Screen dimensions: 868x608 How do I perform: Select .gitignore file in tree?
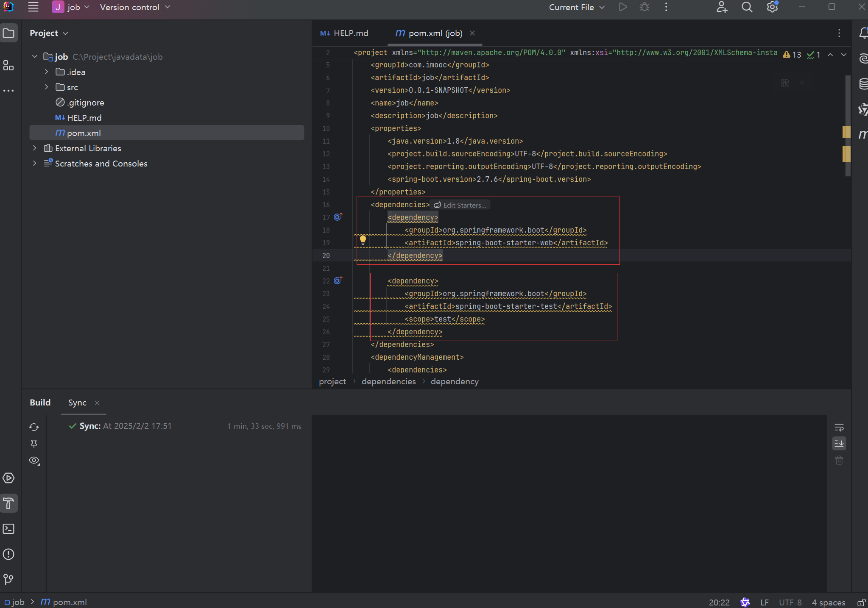[x=86, y=103]
